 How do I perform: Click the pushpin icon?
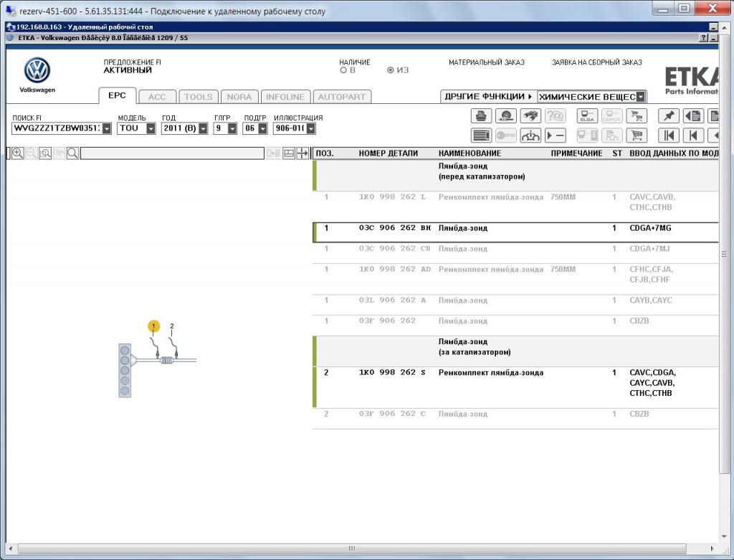(x=669, y=115)
